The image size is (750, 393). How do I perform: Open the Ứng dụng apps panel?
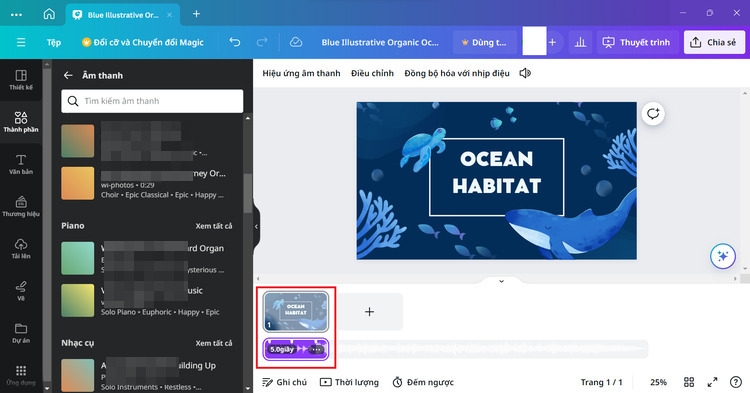(21, 375)
